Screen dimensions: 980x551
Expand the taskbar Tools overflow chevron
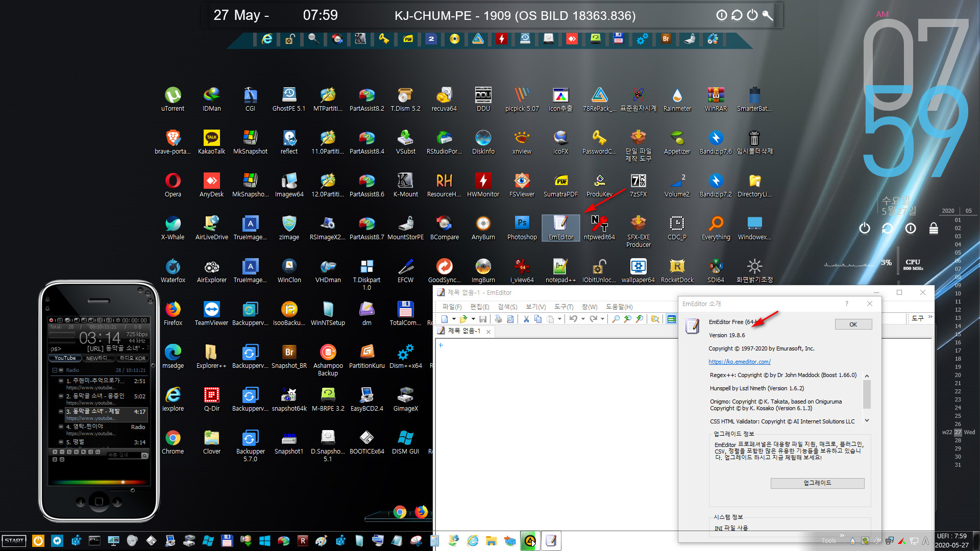842,536
